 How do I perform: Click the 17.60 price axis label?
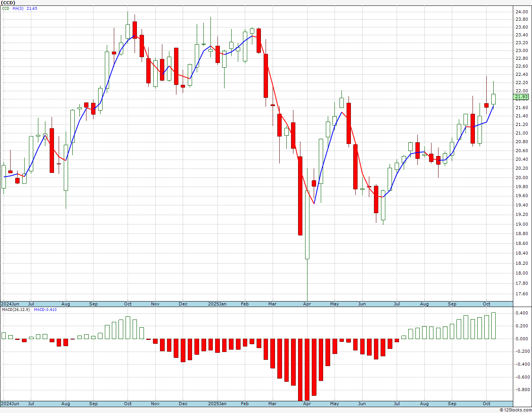521,294
